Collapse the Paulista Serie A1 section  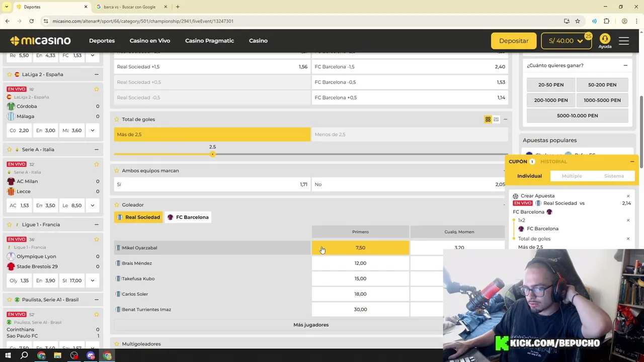[96, 300]
